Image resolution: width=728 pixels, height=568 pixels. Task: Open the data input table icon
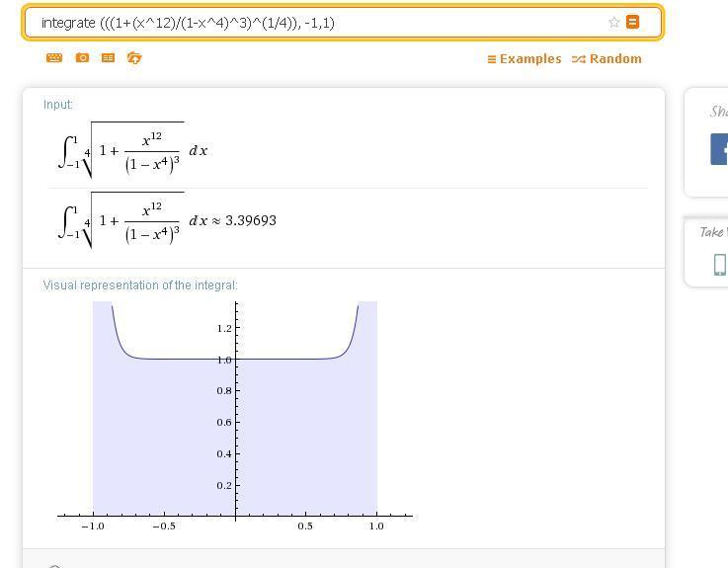coord(108,58)
